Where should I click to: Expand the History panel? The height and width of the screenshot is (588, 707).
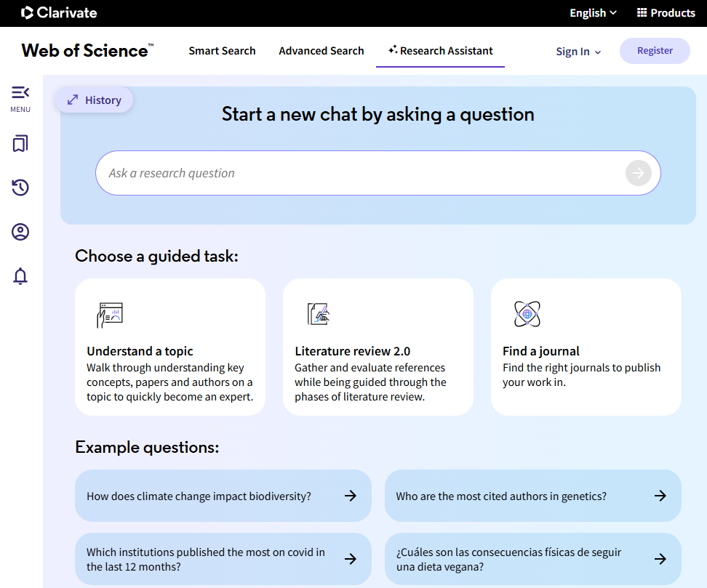94,100
